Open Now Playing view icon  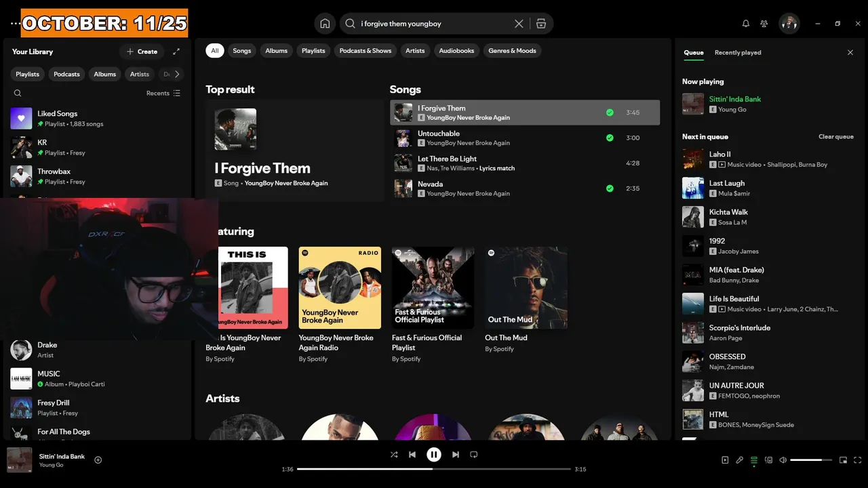point(725,460)
